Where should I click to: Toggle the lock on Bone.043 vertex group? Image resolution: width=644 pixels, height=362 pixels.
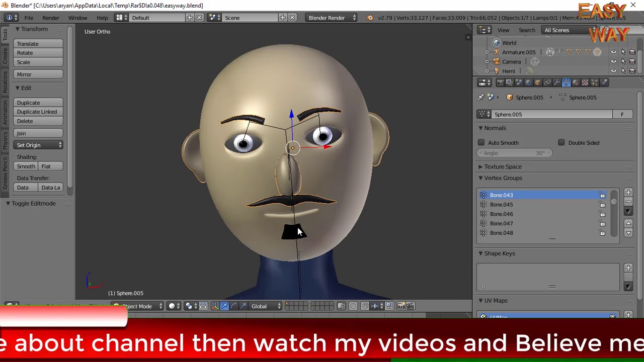(x=602, y=195)
